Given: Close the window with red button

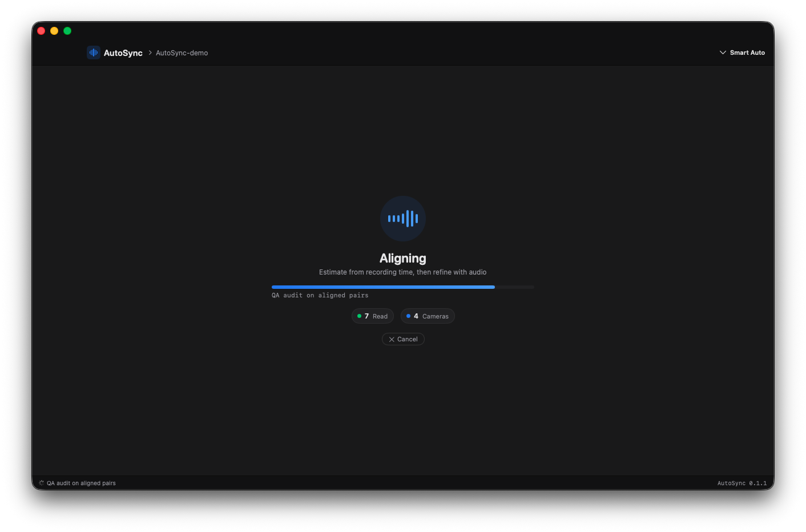Looking at the screenshot, I should (41, 31).
